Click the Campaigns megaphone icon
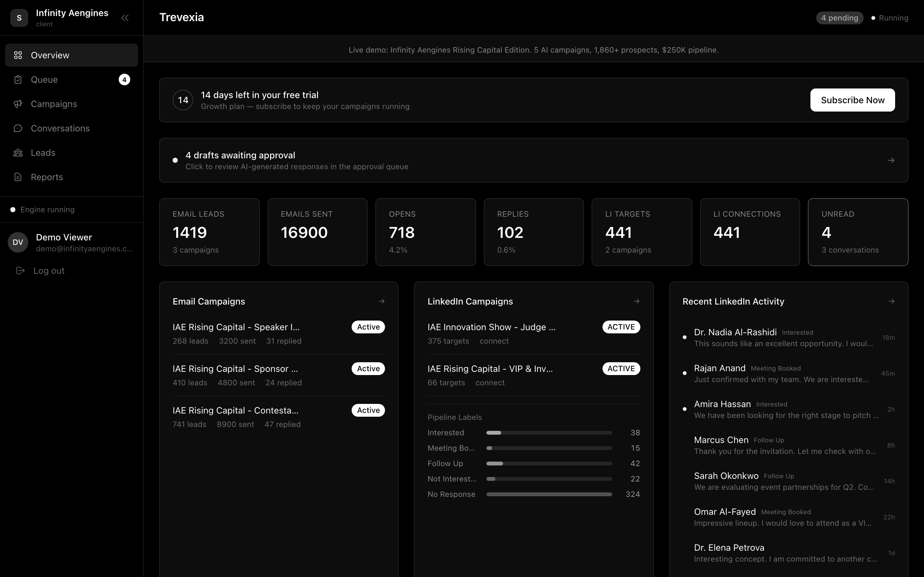Screen dimensions: 924x577 (x=18, y=104)
